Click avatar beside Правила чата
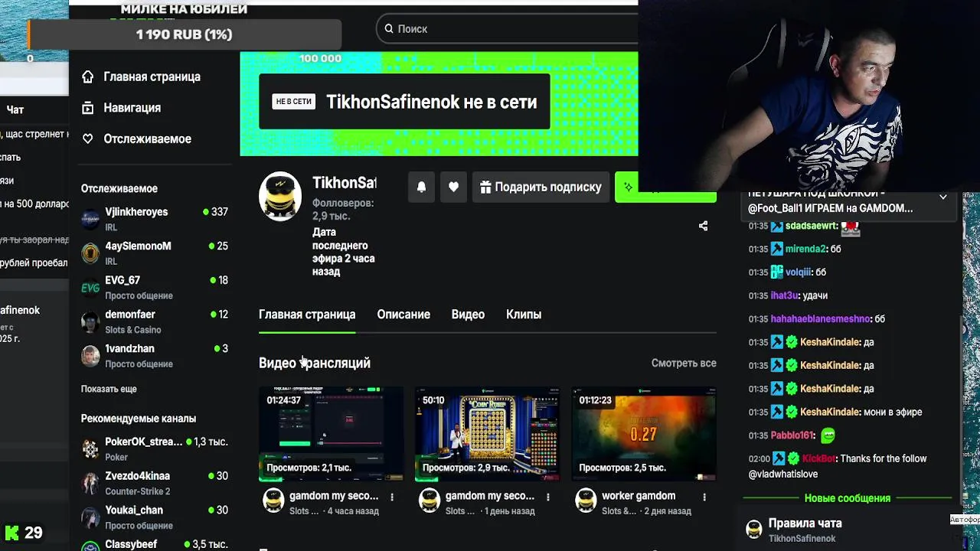This screenshot has width=980, height=551. click(x=754, y=530)
